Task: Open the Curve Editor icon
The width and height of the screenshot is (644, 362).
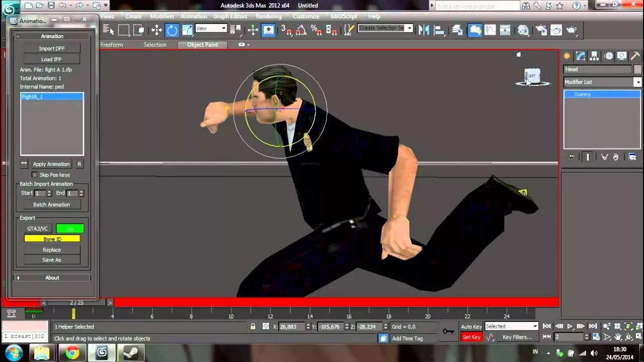Action: tap(490, 30)
